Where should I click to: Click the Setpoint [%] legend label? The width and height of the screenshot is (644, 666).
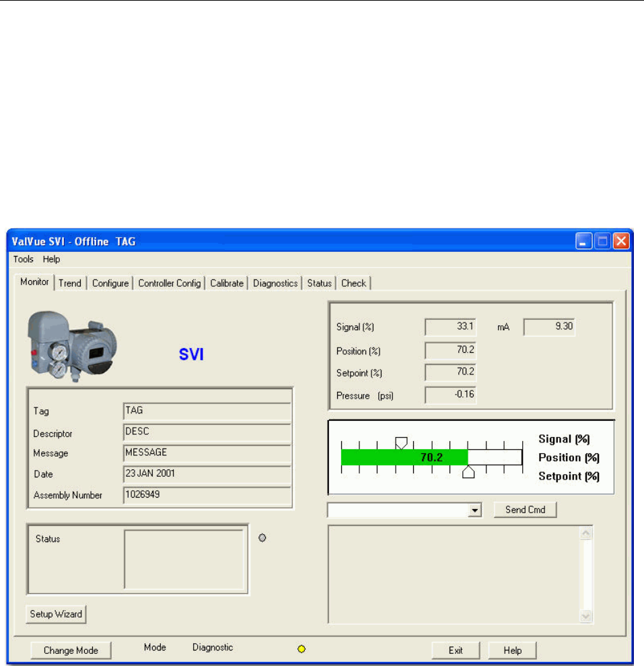pos(569,476)
